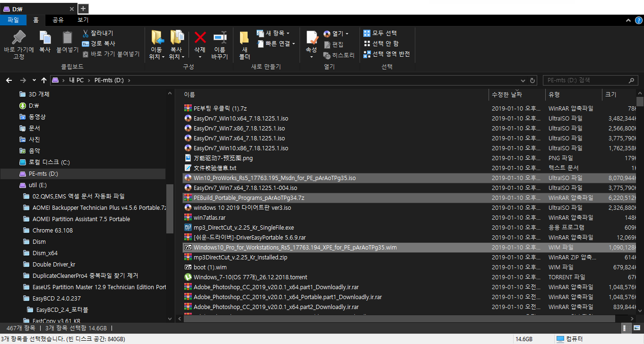Select the View (보기) ribbon tab
Viewport: 644px width, 344px height.
coord(83,20)
